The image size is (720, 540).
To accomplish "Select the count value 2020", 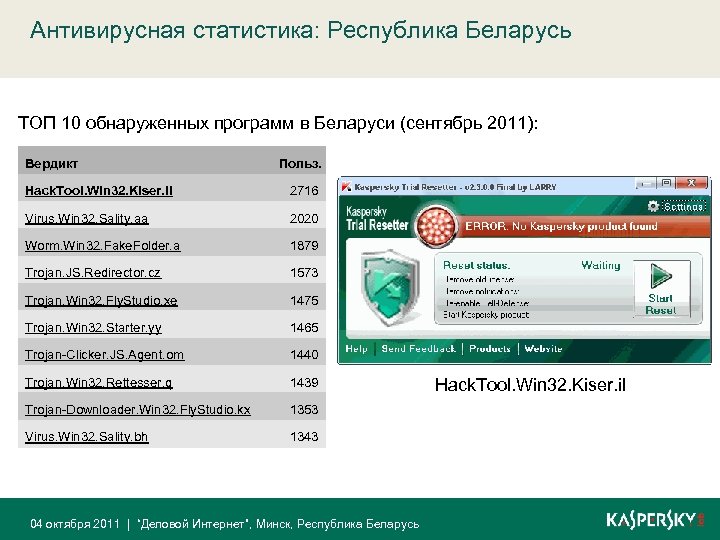I will click(x=304, y=218).
